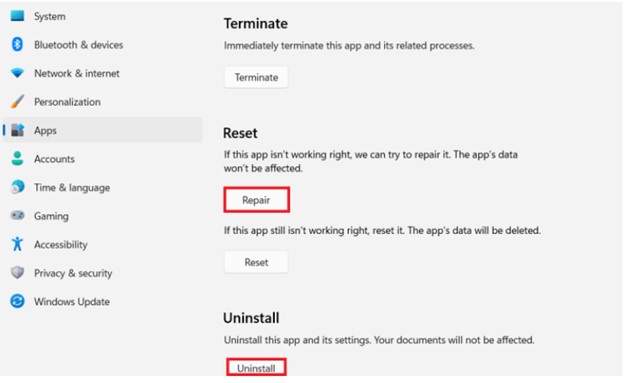Screen dimensions: 624x383
Task: Click the Gaming controller icon
Action: [x=17, y=215]
